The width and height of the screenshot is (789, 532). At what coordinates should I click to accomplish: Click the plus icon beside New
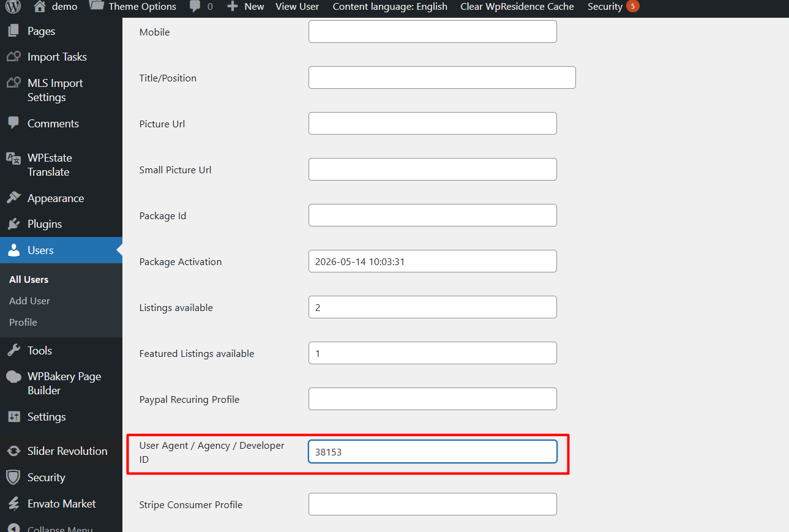point(232,6)
